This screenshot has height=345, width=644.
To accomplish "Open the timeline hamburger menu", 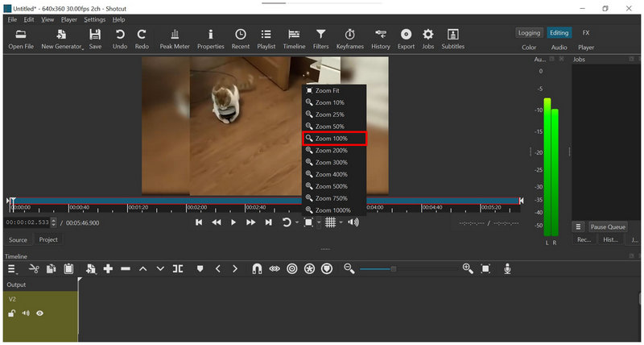I will [12, 269].
